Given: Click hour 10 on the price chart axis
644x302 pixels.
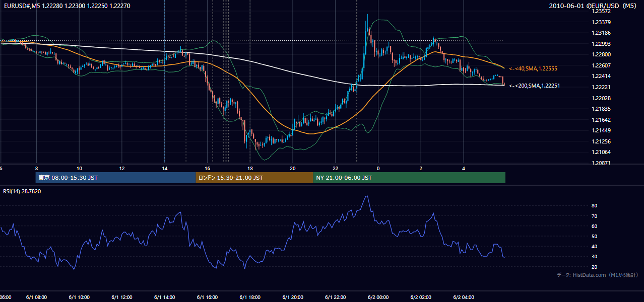Looking at the screenshot, I should click(x=79, y=168).
